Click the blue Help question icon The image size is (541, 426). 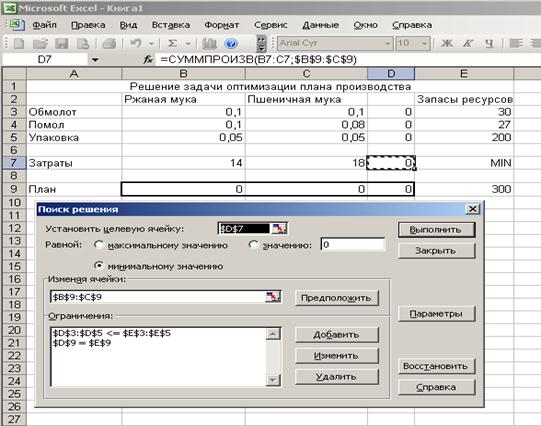click(231, 43)
